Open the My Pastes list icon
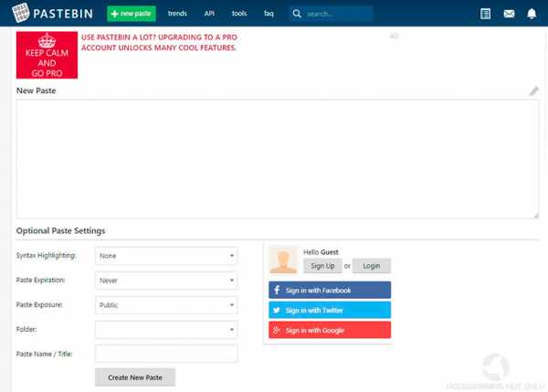548x392 pixels. click(x=485, y=14)
